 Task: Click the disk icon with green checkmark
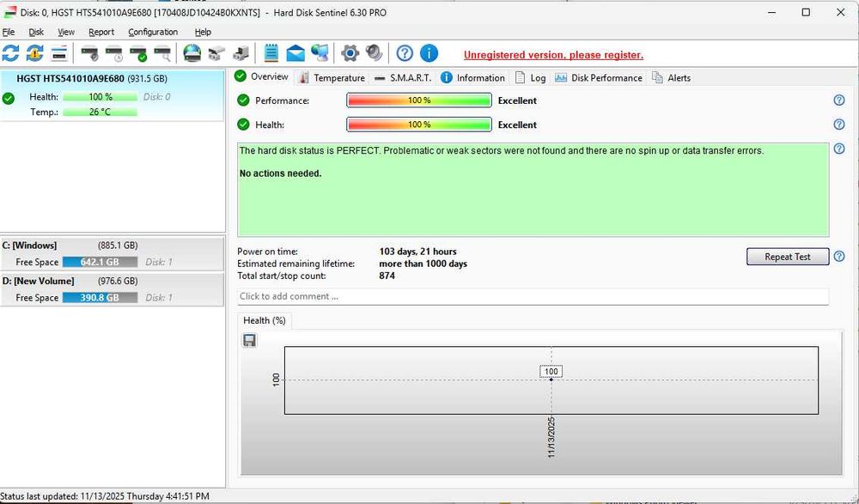click(x=138, y=54)
